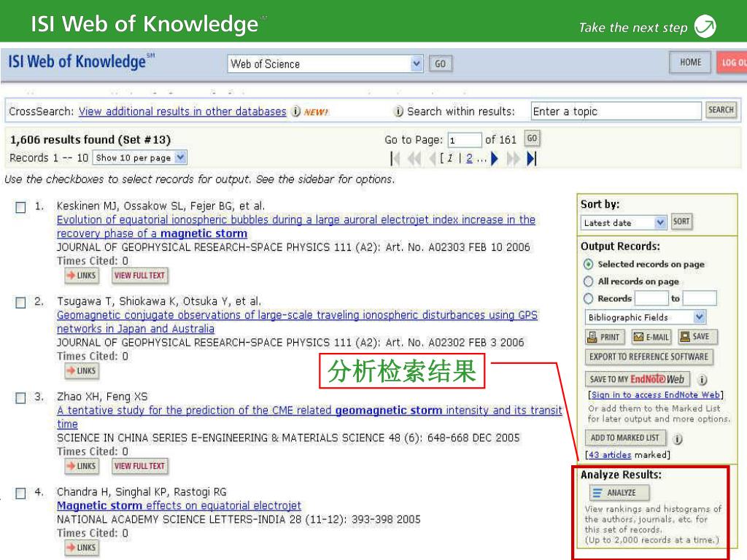This screenshot has height=560, width=747.
Task: Print the selected records
Action: [605, 337]
